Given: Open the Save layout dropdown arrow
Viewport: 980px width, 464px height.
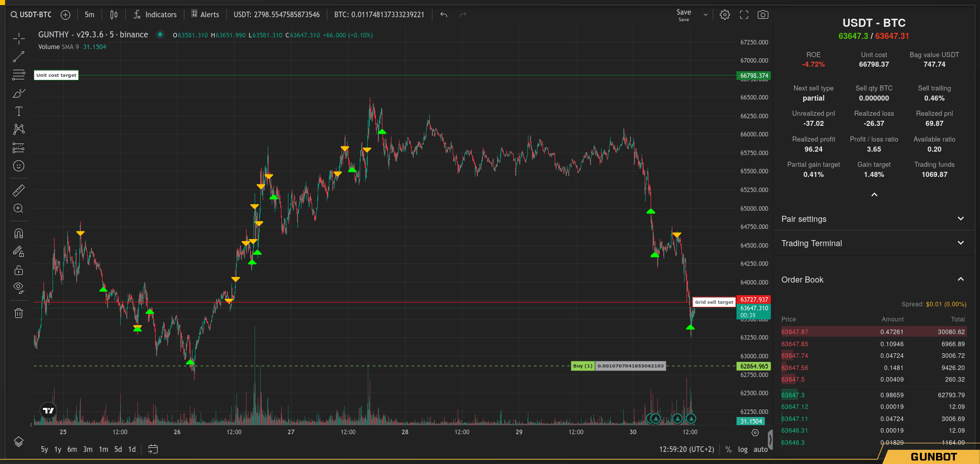Looking at the screenshot, I should [x=706, y=15].
